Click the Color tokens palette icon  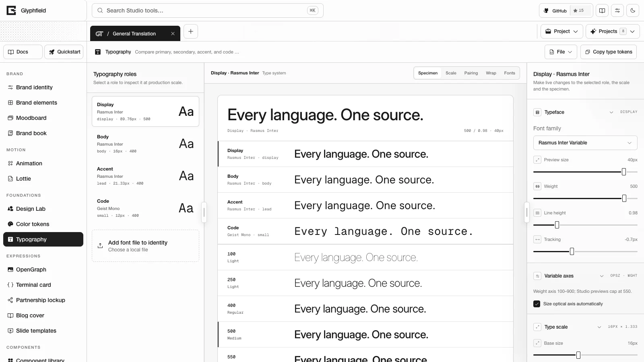click(x=10, y=224)
